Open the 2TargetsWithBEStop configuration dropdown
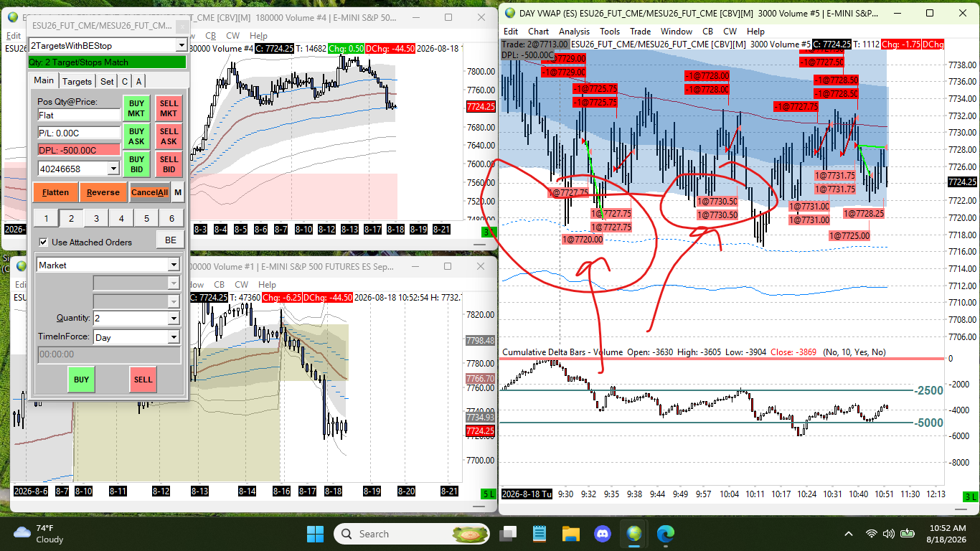 (x=181, y=46)
